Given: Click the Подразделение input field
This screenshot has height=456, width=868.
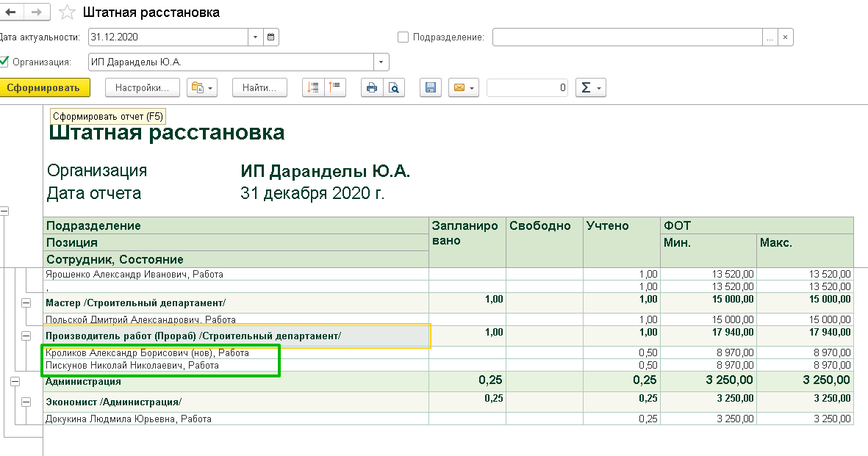Looking at the screenshot, I should 627,37.
